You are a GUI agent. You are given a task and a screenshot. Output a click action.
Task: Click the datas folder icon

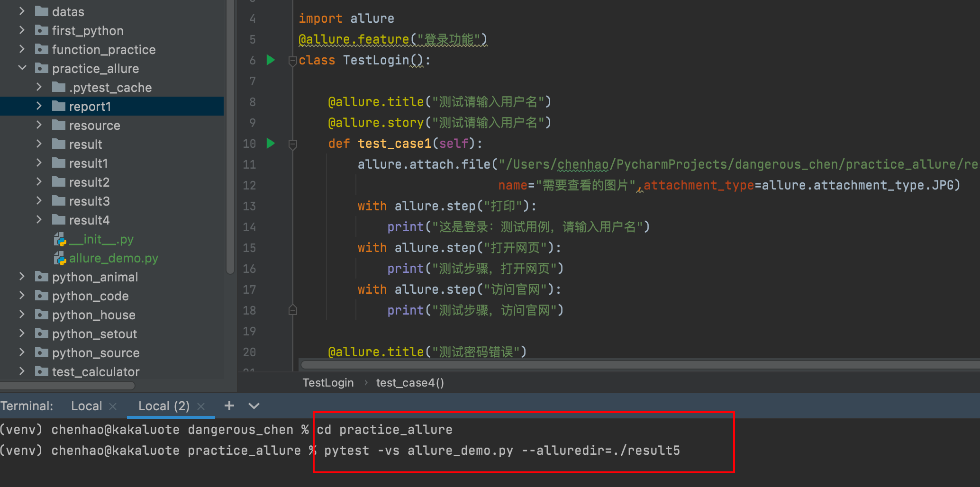coord(42,11)
